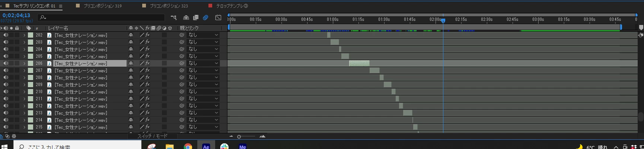Open the parent dropdown of layer 215

(x=203, y=127)
